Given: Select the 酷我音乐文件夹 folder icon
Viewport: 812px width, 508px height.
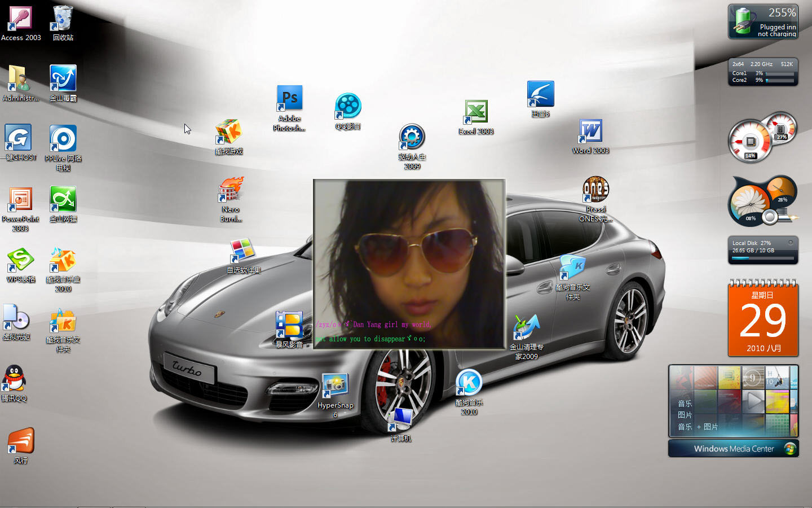Looking at the screenshot, I should [x=63, y=330].
